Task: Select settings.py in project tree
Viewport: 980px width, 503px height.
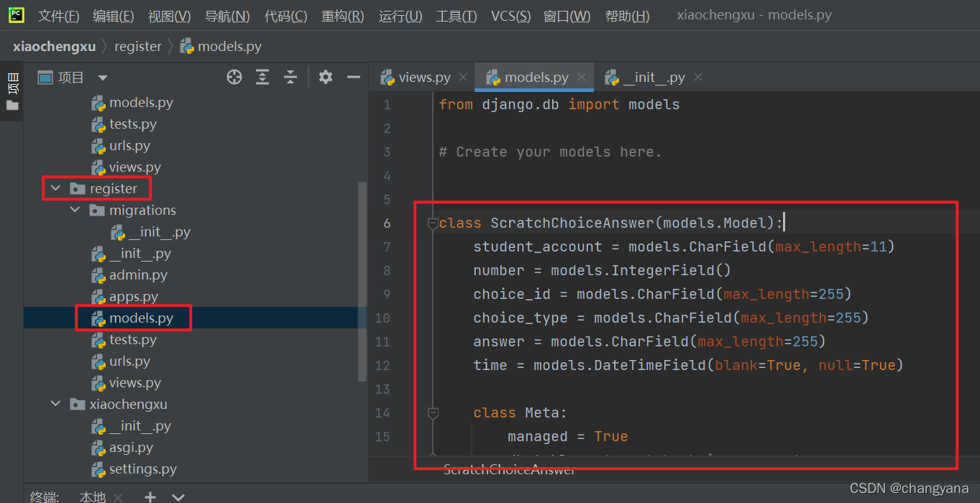Action: pyautogui.click(x=142, y=469)
